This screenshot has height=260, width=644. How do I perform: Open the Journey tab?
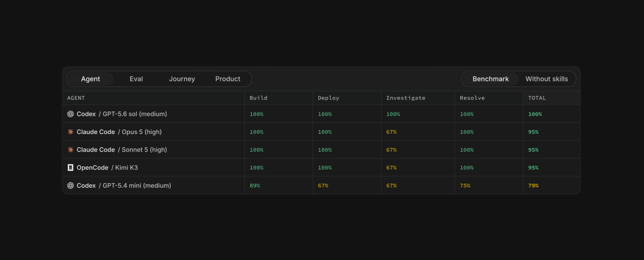pos(182,79)
